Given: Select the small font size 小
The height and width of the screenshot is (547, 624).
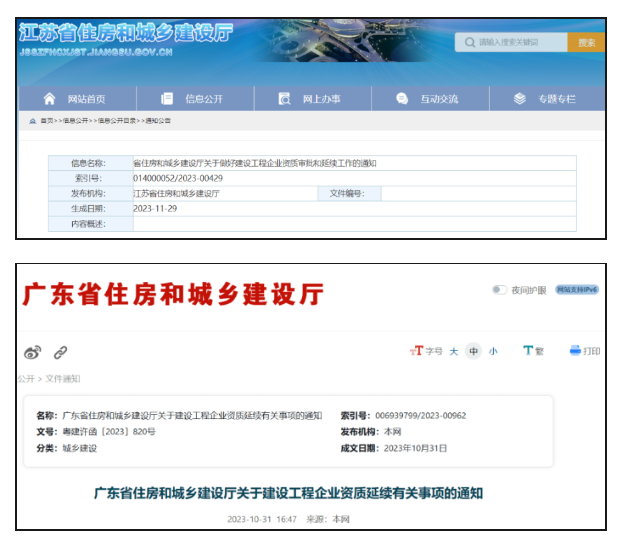Looking at the screenshot, I should tap(493, 351).
